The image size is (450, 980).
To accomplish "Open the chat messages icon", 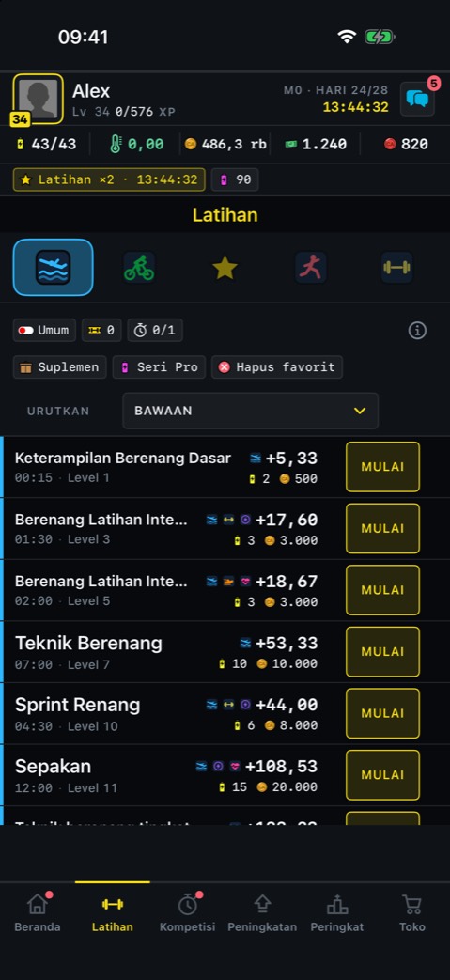I will [x=417, y=99].
